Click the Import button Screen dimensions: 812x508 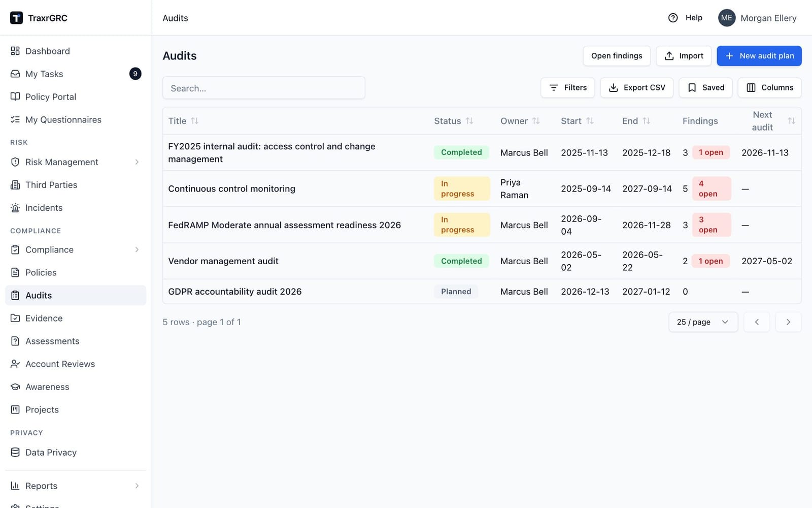coord(684,56)
